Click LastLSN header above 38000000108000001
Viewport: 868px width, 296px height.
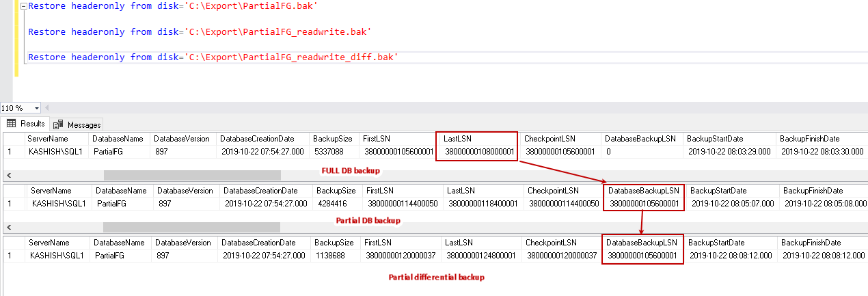(479, 139)
